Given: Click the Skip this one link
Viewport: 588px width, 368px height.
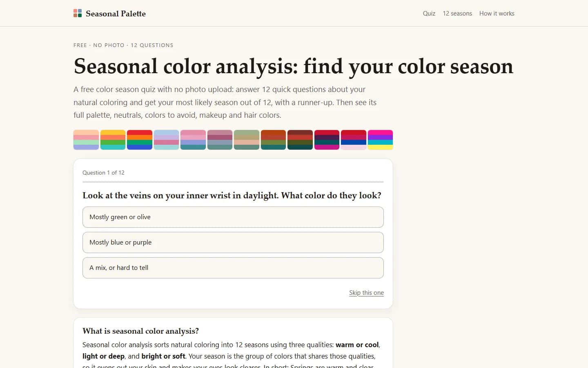Looking at the screenshot, I should (366, 293).
